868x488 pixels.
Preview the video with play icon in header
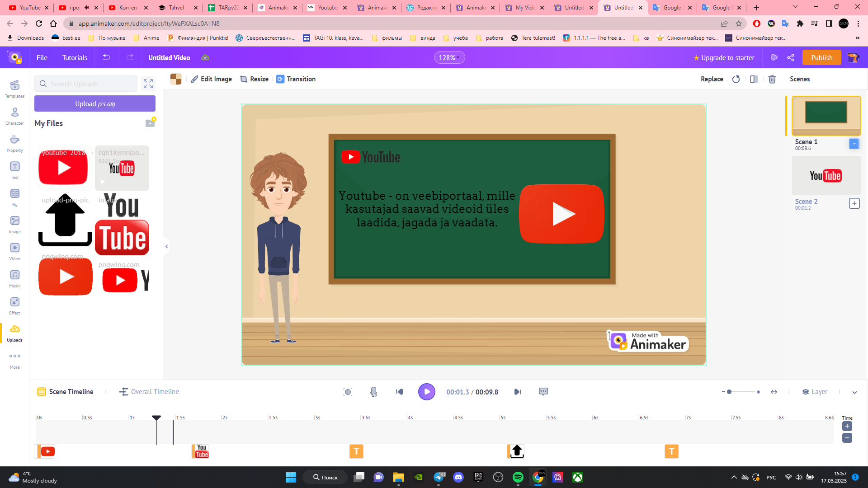(x=774, y=57)
